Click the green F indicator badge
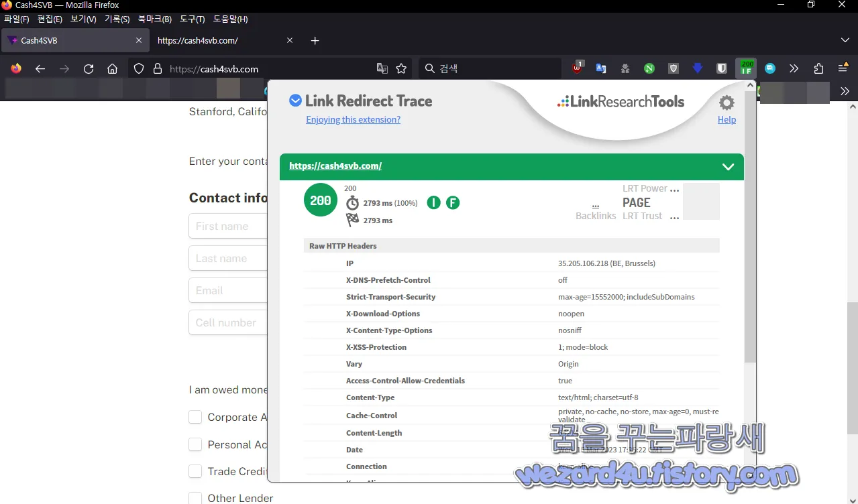The width and height of the screenshot is (858, 504). pyautogui.click(x=453, y=202)
